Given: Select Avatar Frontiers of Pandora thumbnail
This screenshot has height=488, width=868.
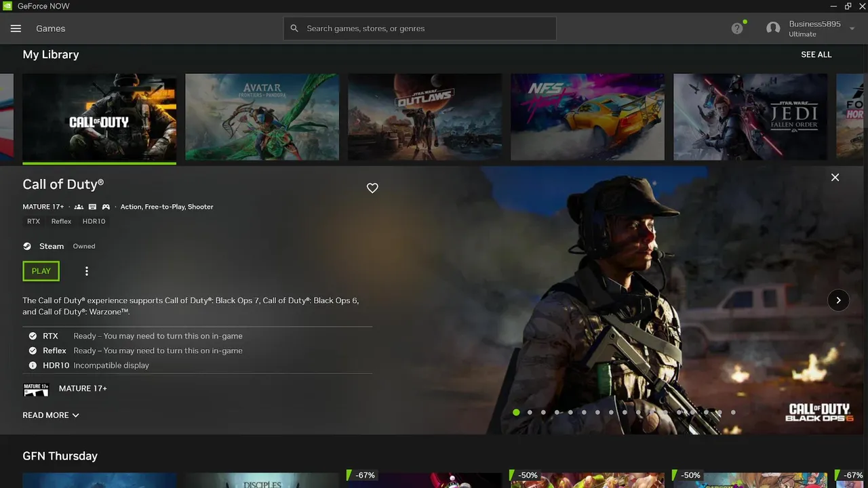Looking at the screenshot, I should coord(262,117).
